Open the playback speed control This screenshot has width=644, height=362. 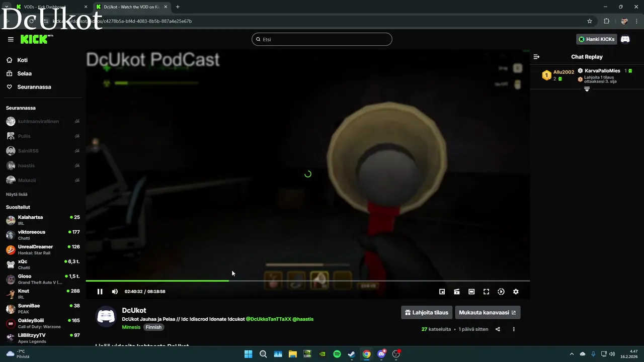501,292
